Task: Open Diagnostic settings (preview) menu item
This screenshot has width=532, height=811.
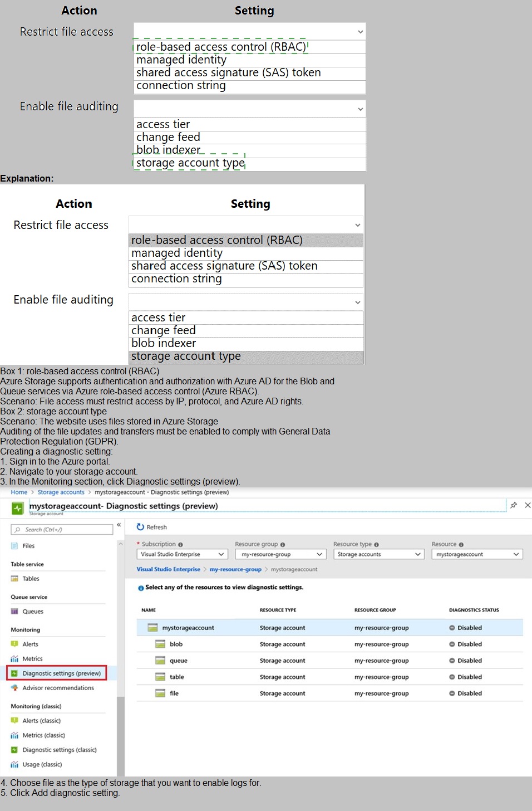Action: pos(61,673)
